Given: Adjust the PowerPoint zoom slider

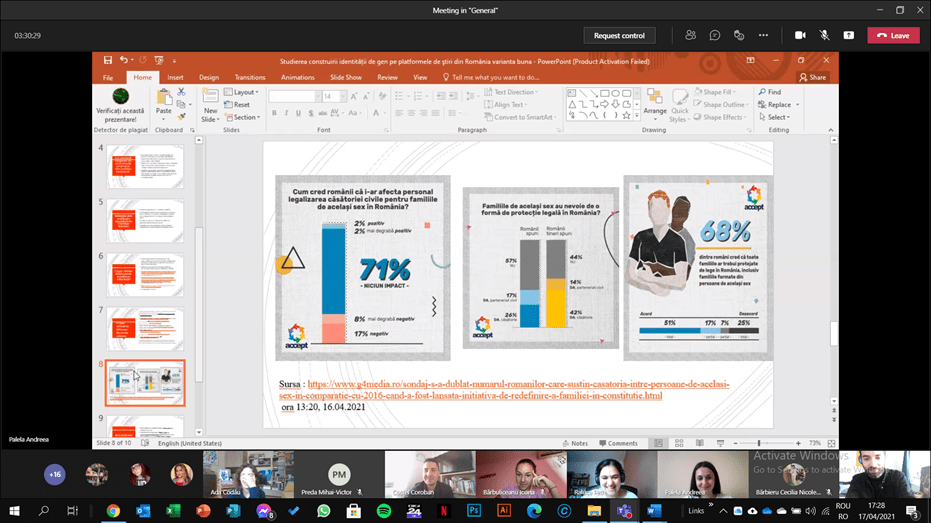Looking at the screenshot, I should coord(759,443).
